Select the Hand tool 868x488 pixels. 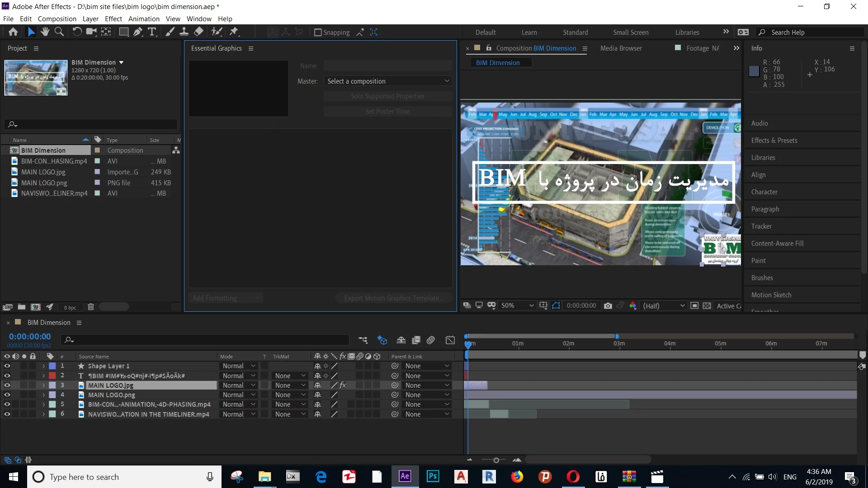click(45, 32)
